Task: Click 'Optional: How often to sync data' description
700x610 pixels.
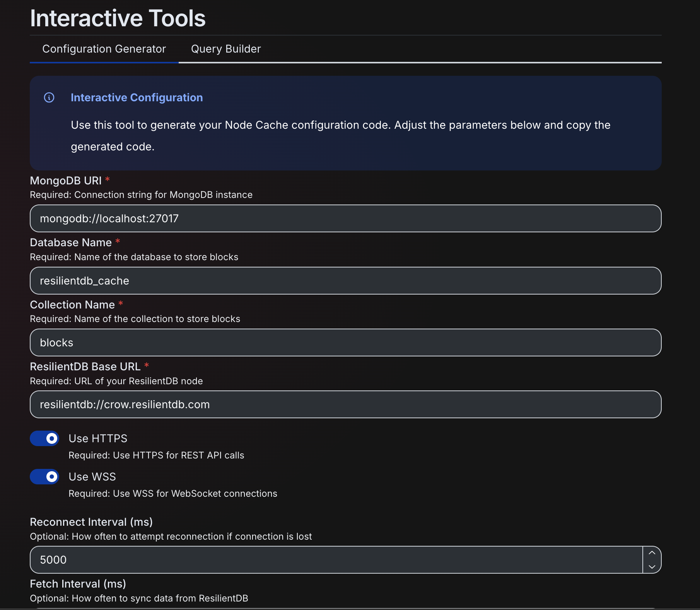Action: tap(139, 598)
